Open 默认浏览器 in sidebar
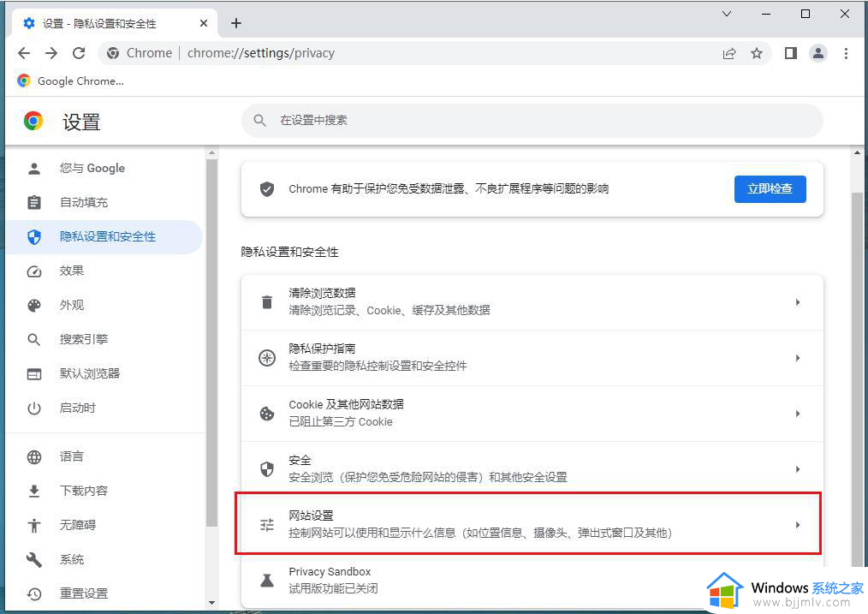The image size is (868, 614). tap(104, 373)
